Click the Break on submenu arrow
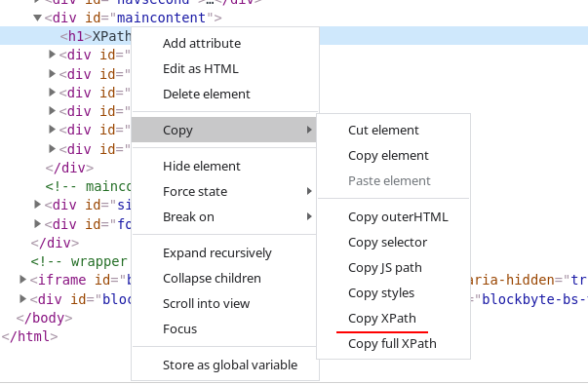Image resolution: width=588 pixels, height=384 pixels. click(309, 216)
